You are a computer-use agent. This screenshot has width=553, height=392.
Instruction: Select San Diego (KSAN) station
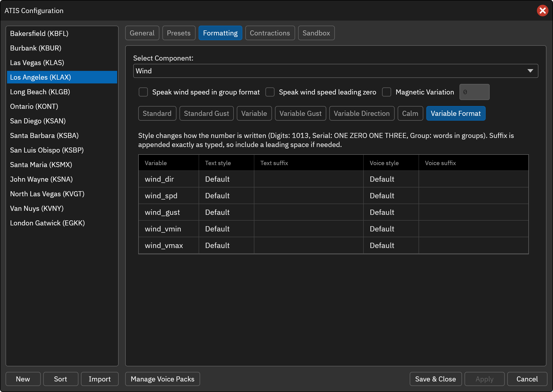click(x=62, y=121)
